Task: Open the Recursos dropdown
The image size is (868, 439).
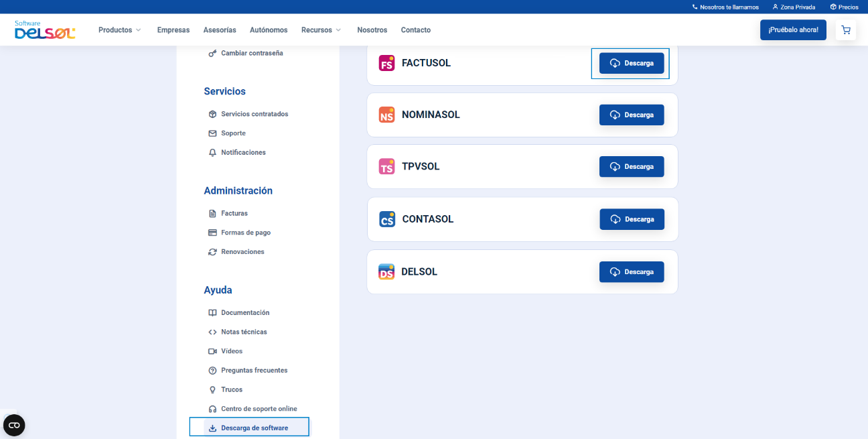Action: coord(320,29)
